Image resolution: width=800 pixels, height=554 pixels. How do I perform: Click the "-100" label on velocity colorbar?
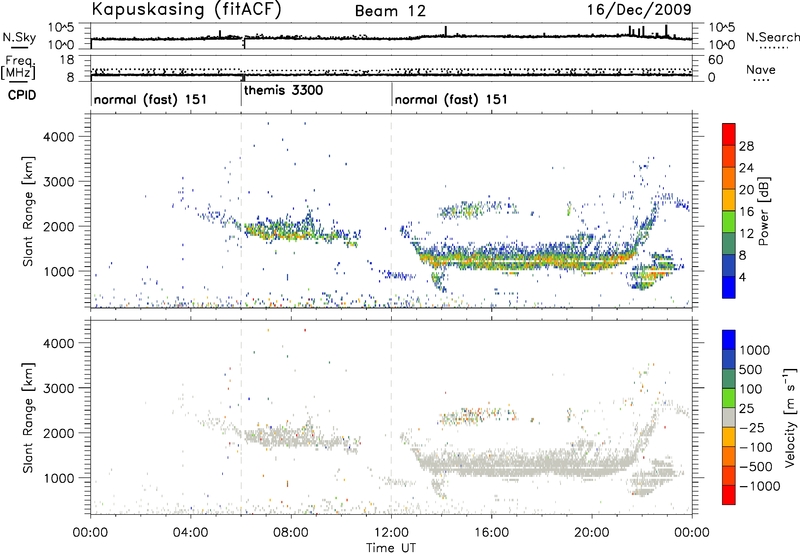point(756,447)
